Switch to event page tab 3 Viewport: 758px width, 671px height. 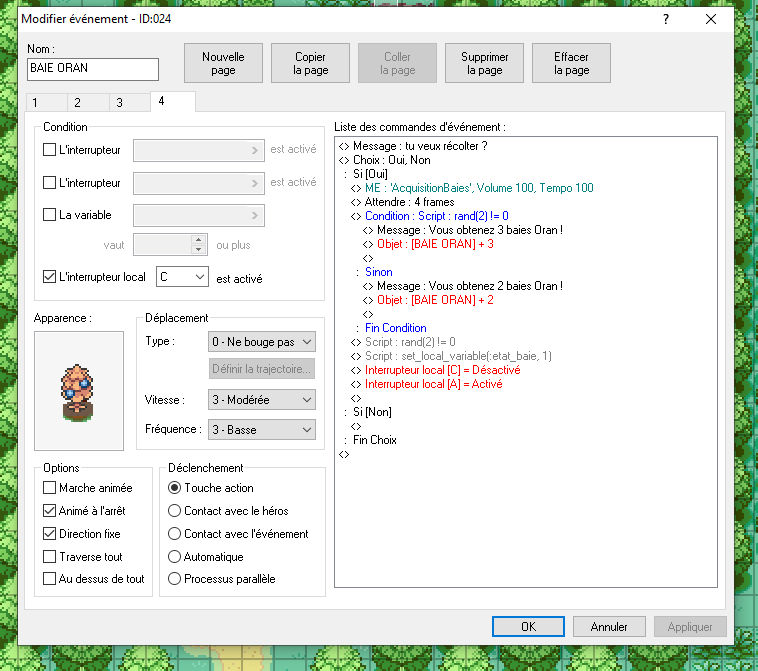[x=130, y=102]
